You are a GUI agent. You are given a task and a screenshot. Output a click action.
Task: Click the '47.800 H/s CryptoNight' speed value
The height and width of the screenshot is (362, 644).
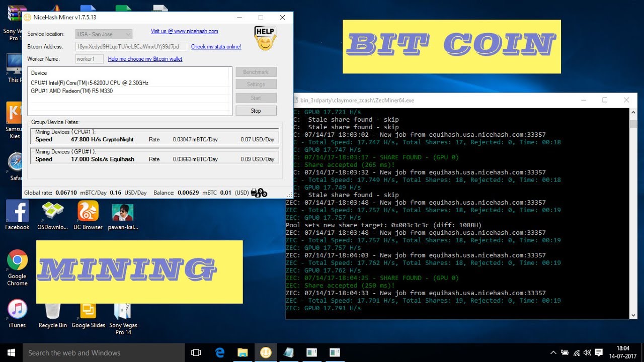pos(102,139)
